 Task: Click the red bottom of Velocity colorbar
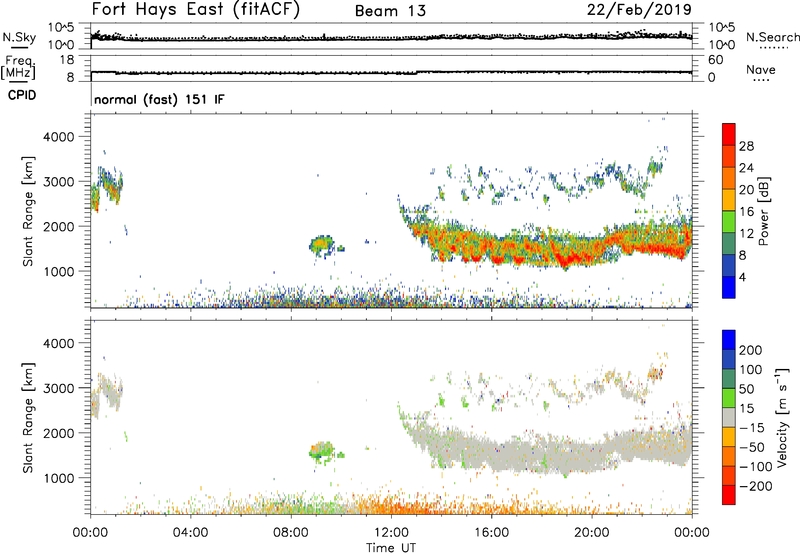pos(729,495)
